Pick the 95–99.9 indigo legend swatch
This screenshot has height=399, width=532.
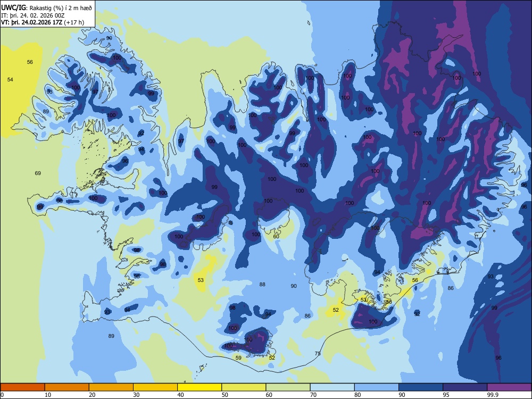tap(465, 387)
